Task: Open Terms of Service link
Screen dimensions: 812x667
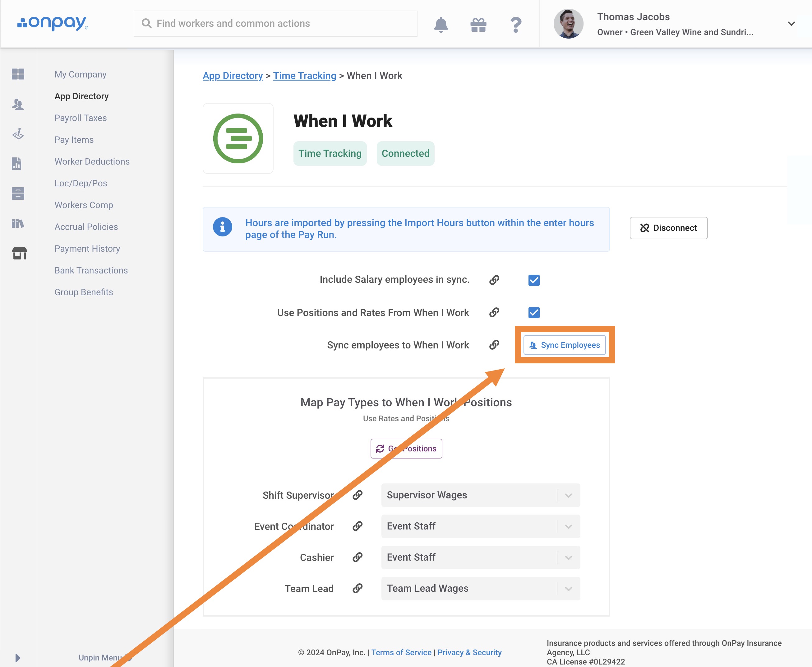Action: 401,652
